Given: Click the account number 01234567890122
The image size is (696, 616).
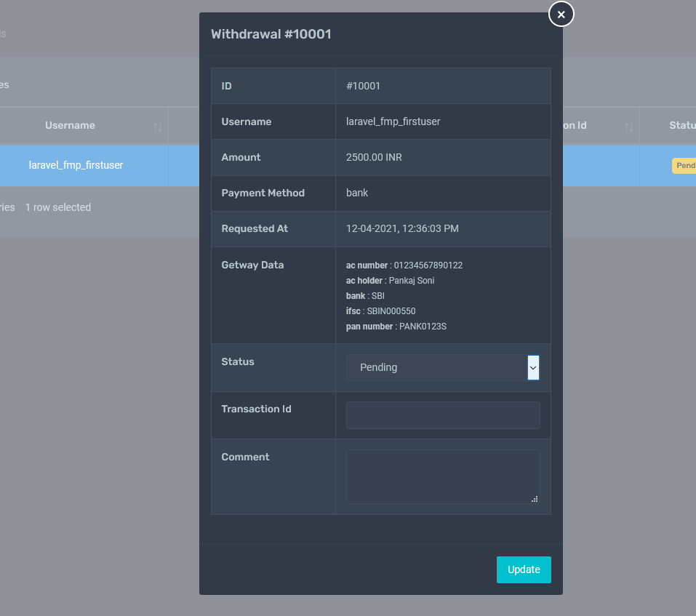Looking at the screenshot, I should [x=428, y=265].
